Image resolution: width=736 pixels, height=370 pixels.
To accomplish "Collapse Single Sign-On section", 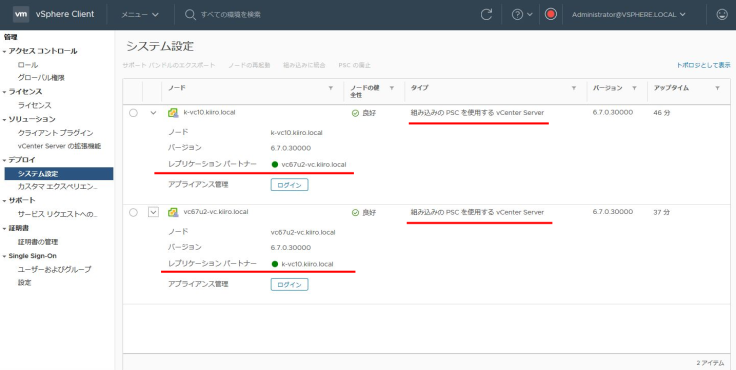I will 5,256.
